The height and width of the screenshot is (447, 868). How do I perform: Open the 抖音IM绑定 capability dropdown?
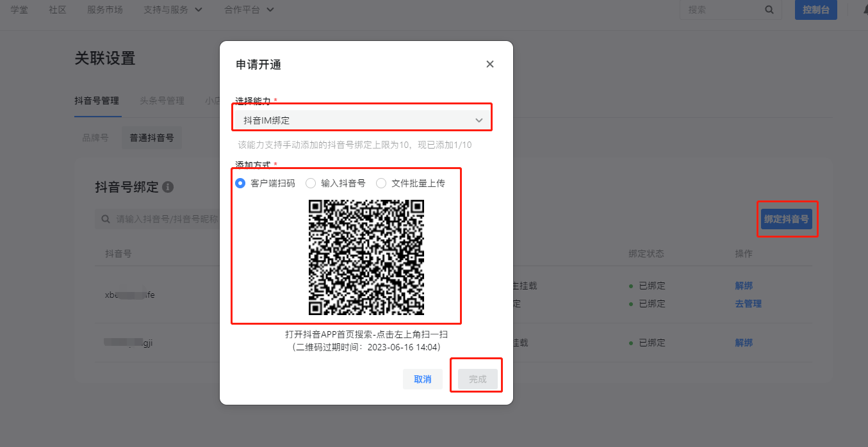click(x=363, y=120)
